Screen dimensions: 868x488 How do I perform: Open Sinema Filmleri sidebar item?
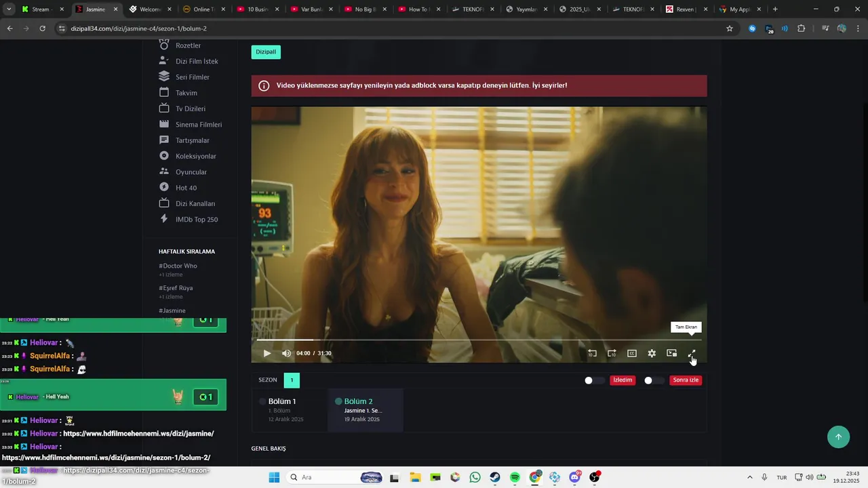[198, 125]
